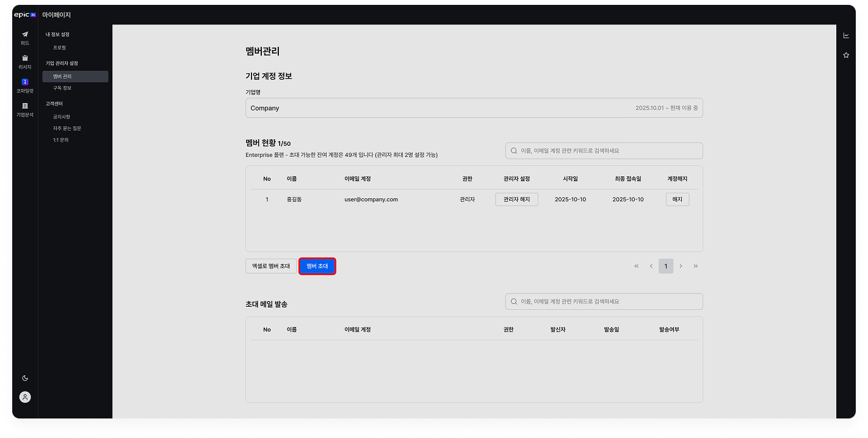Image resolution: width=868 pixels, height=438 pixels.
Task: Click 엑셀로 멤버 초대 button
Action: tap(271, 266)
